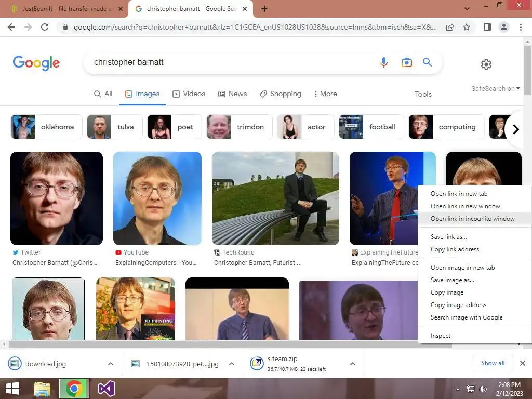The width and height of the screenshot is (532, 399).
Task: Open the share page icon in the address bar
Action: 450,27
